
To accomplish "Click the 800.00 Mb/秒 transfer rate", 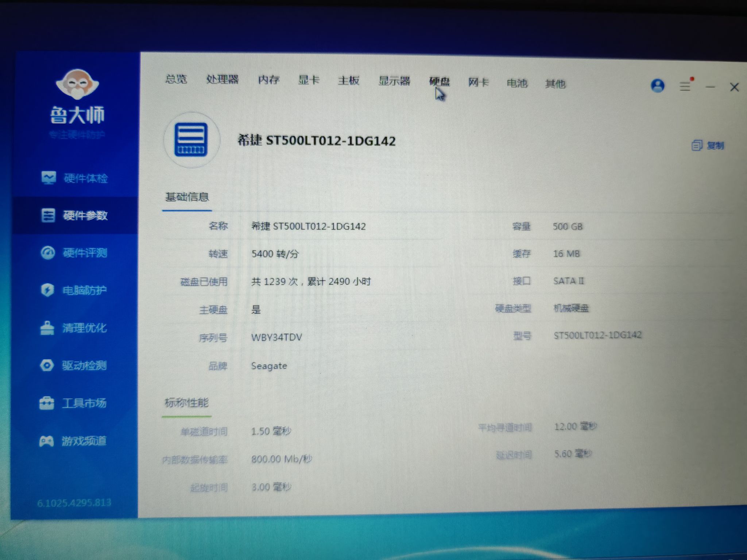I will click(282, 459).
